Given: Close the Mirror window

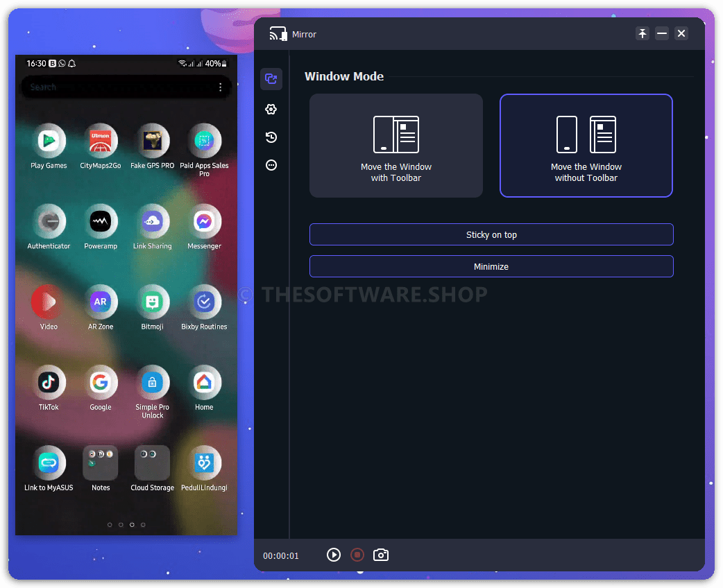Looking at the screenshot, I should (681, 34).
